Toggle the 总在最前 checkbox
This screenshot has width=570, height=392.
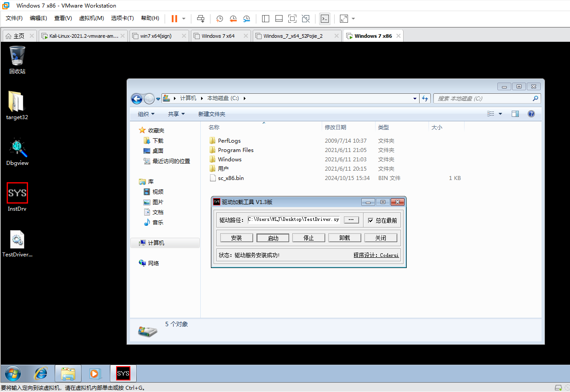[x=371, y=220]
